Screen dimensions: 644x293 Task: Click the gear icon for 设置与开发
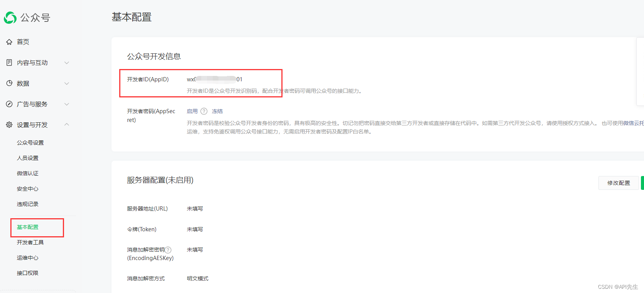tap(9, 125)
